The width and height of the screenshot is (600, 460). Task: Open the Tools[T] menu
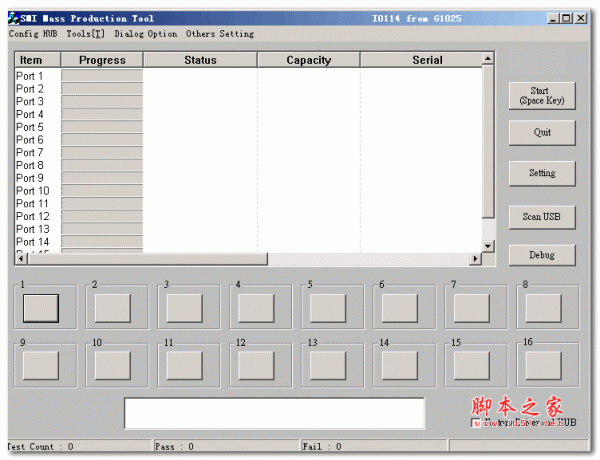pyautogui.click(x=85, y=34)
